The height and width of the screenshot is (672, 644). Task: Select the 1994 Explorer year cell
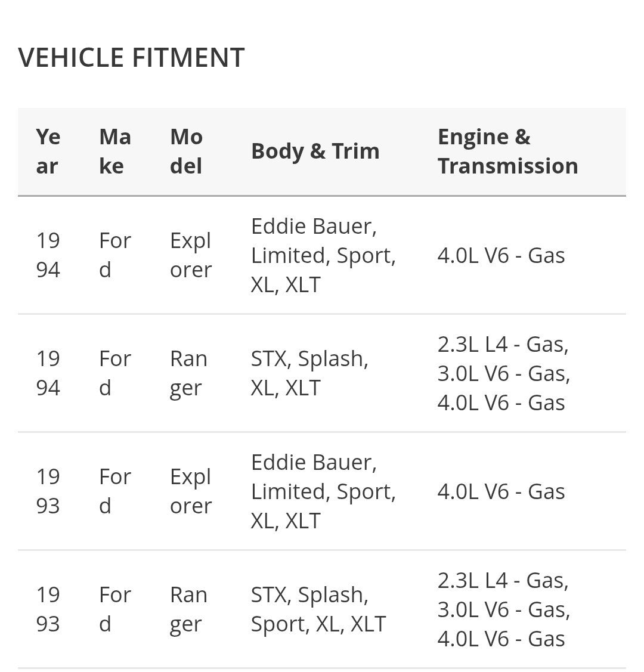pyautogui.click(x=48, y=255)
